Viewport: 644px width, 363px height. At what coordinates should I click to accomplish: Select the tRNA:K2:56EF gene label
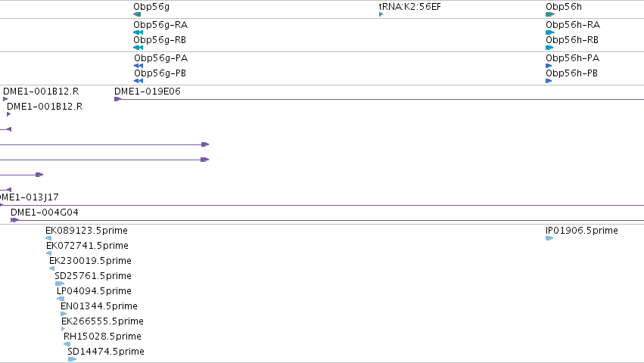point(410,7)
